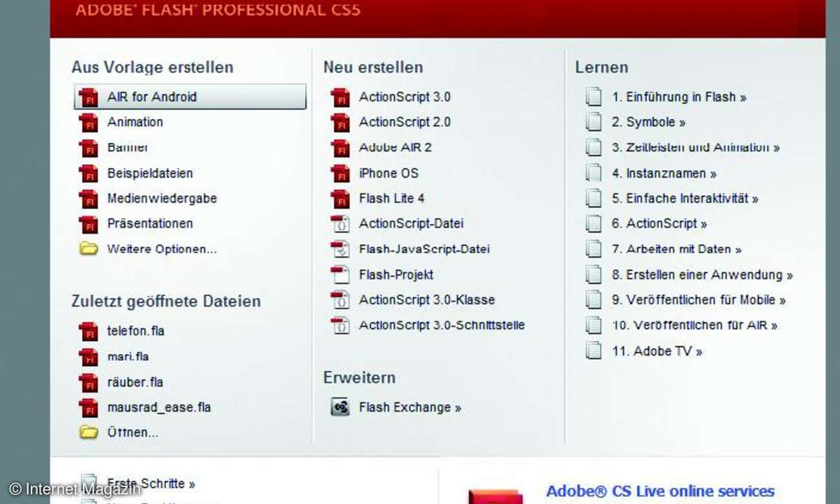This screenshot has width=840, height=504.
Task: Select the Animation template icon
Action: click(x=89, y=122)
